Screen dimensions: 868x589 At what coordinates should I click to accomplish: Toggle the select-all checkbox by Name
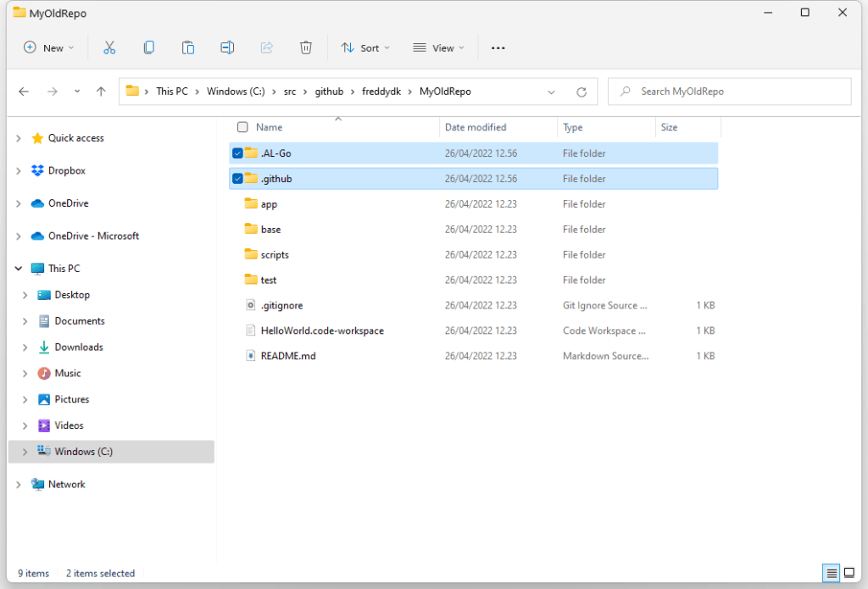[x=242, y=127]
